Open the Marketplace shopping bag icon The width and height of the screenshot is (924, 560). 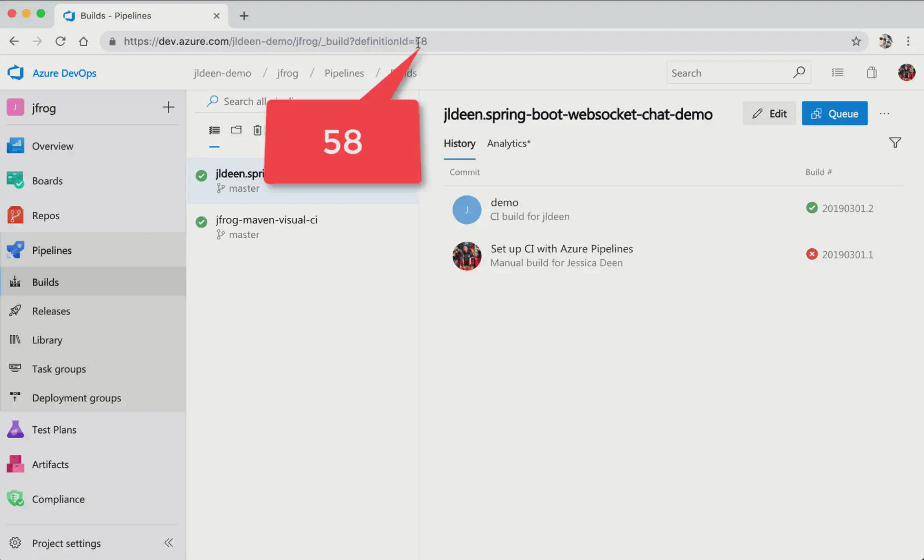[871, 72]
